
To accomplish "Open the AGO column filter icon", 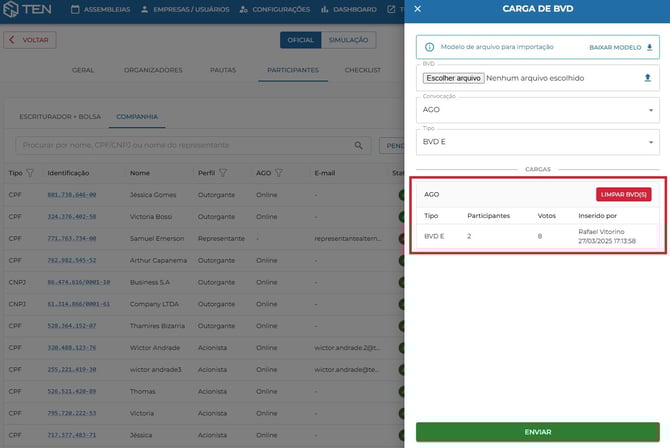I will (279, 172).
